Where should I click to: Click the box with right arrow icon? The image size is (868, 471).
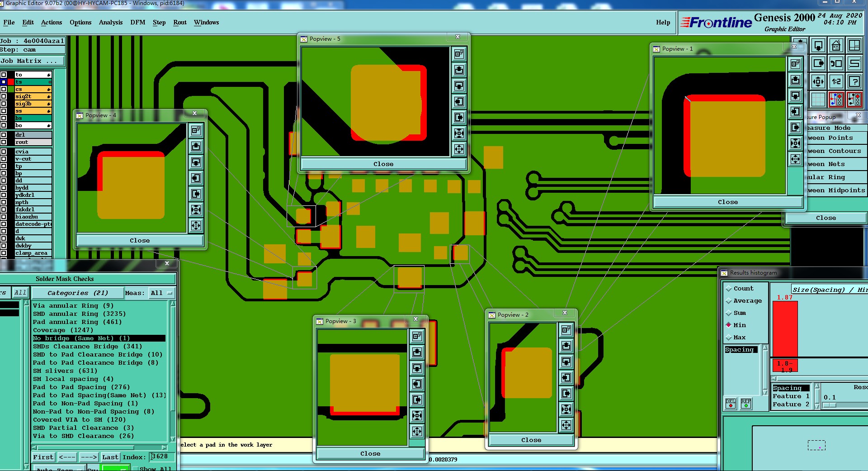pos(818,64)
